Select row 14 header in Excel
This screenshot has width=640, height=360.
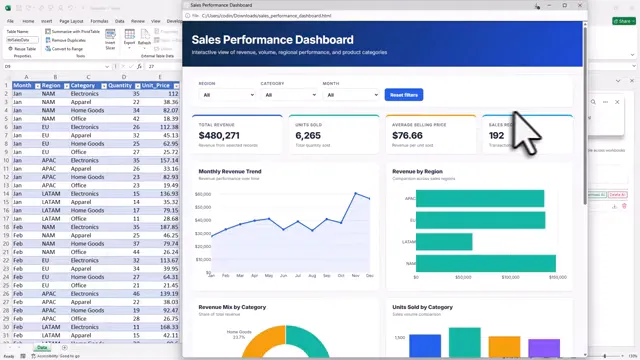tap(6, 194)
